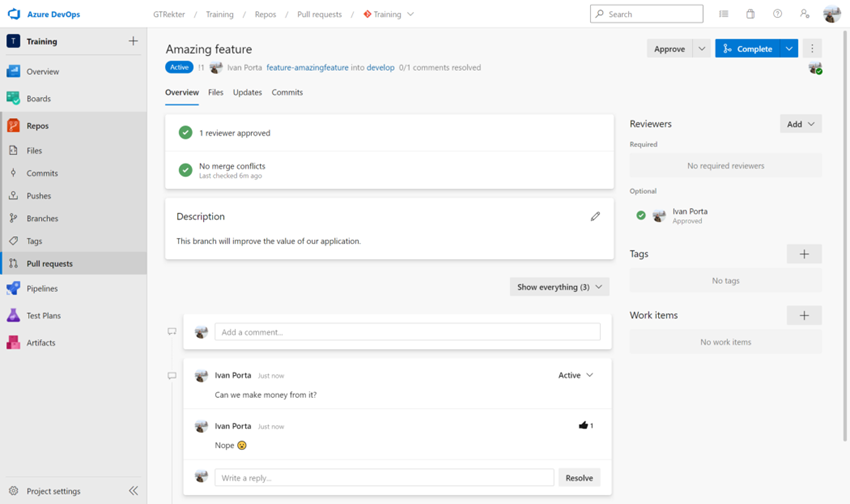Switch to the Updates tab
The image size is (850, 504).
click(247, 93)
